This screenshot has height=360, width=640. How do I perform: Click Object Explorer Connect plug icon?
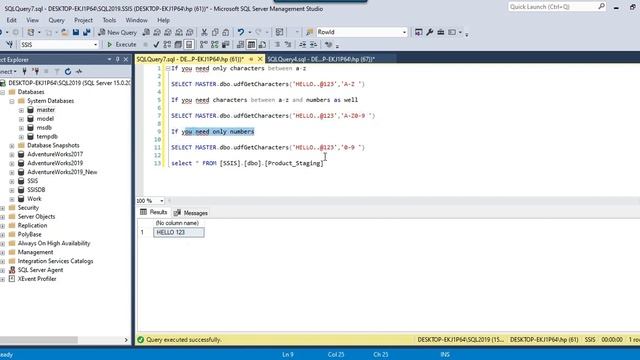(24, 71)
